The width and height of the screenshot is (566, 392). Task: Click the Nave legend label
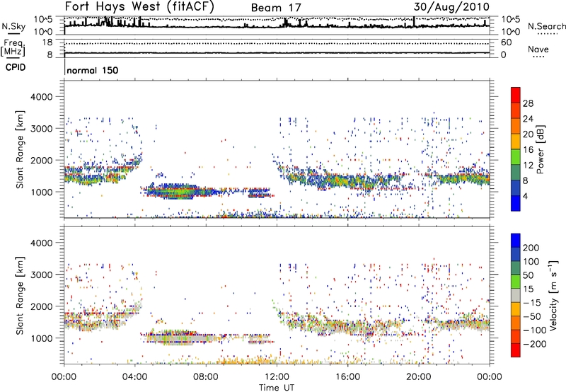[538, 49]
